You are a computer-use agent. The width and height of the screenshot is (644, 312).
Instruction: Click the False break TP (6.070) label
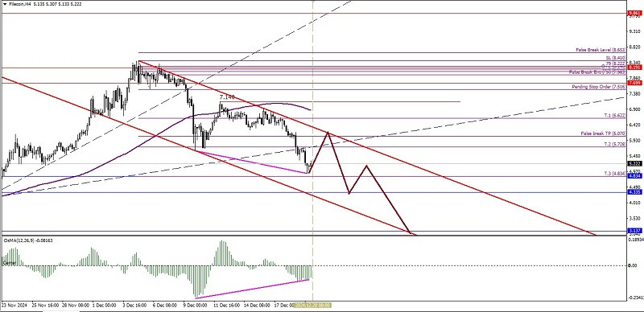[x=603, y=133]
